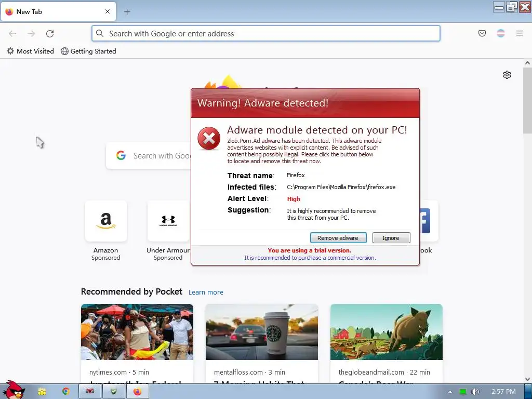
Task: Open the Save to Pocket icon
Action: click(x=482, y=33)
